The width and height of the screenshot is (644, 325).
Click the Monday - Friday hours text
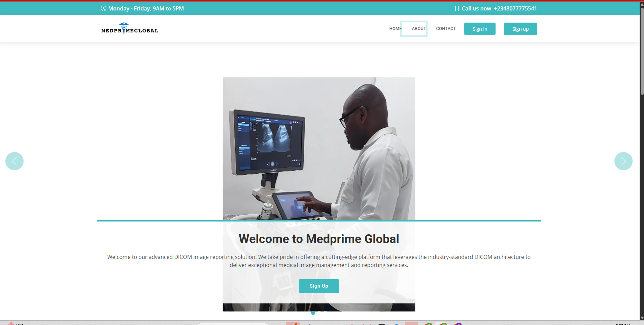(x=146, y=8)
